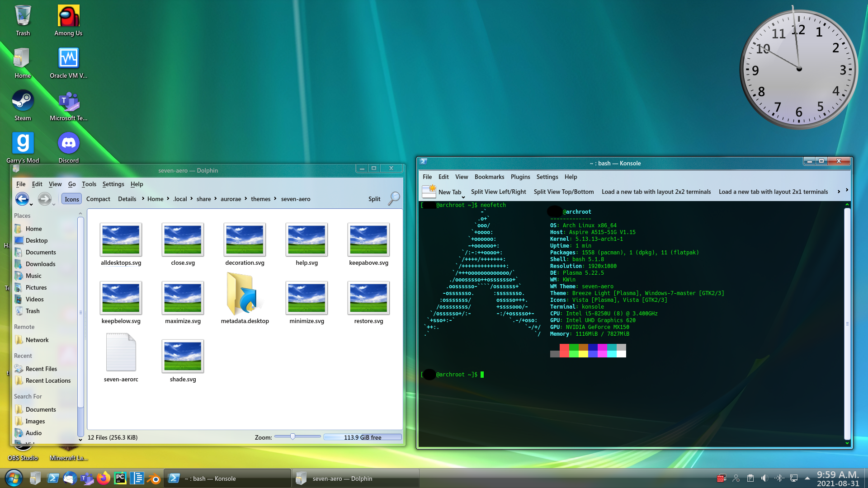
Task: Select the Icons view mode in Dolphin
Action: click(71, 199)
